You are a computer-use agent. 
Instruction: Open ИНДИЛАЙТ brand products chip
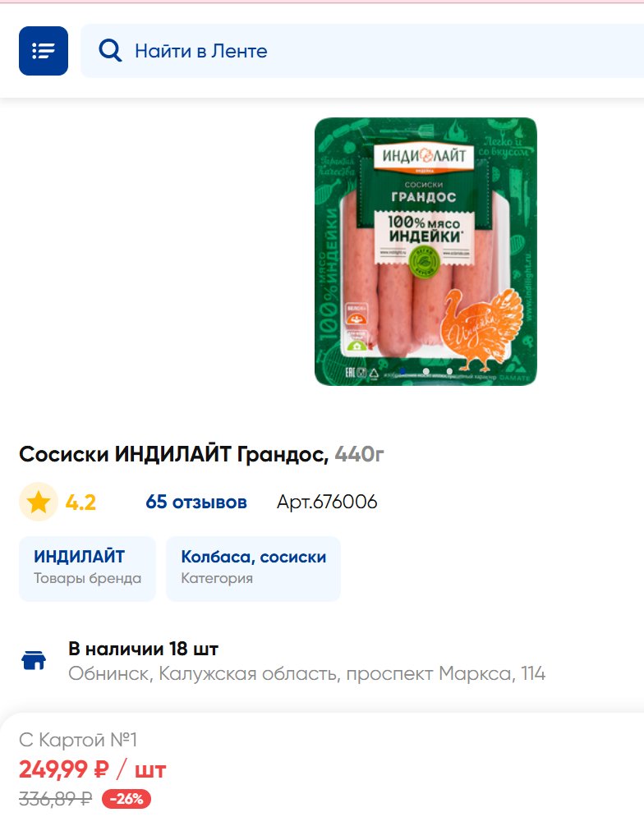pyautogui.click(x=88, y=568)
